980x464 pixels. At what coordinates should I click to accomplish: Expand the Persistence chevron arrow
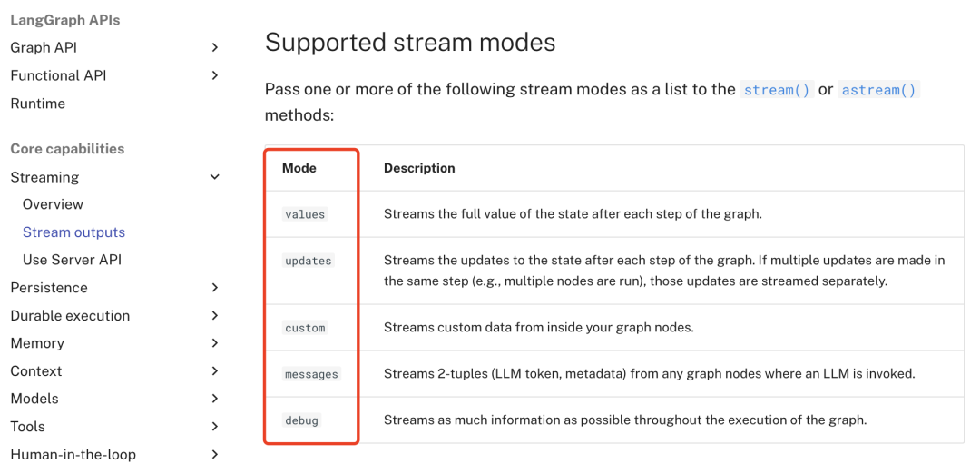tap(214, 288)
